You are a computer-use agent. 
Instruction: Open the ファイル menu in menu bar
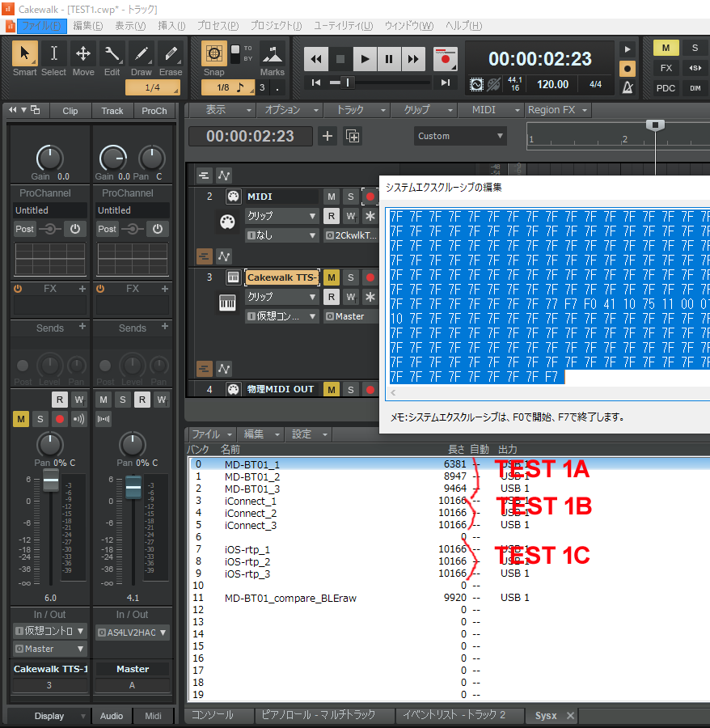(42, 26)
